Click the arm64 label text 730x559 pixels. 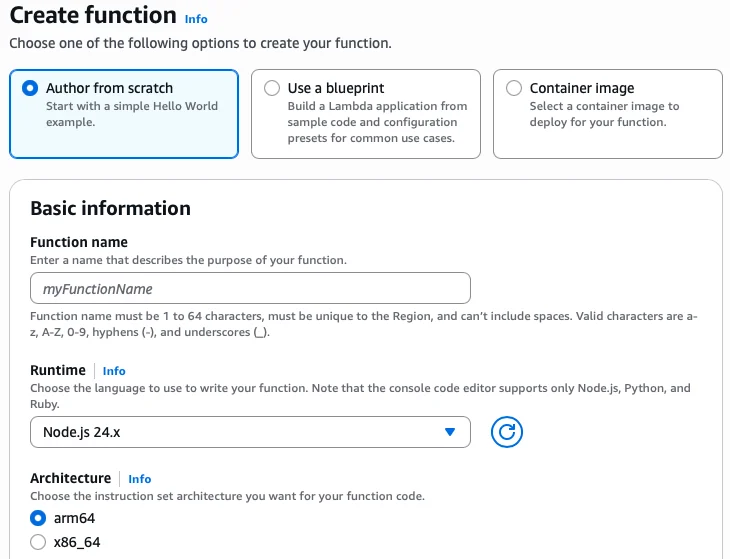74,518
